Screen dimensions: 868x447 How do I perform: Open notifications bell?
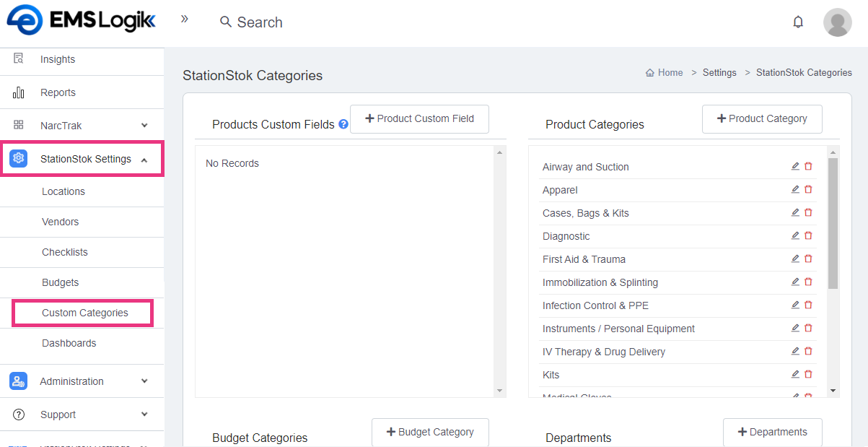coord(798,22)
